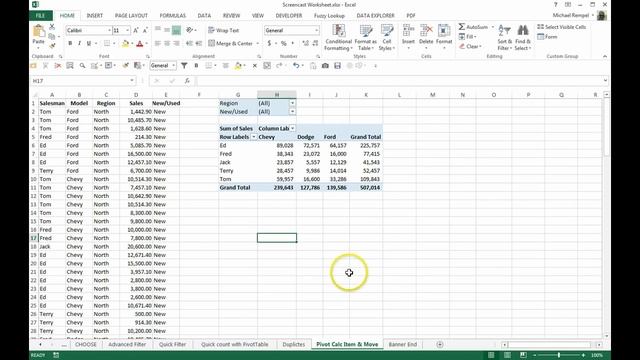Switch to Page Layout view in status bar
Viewport: 640px width, 360px height.
coord(507,356)
